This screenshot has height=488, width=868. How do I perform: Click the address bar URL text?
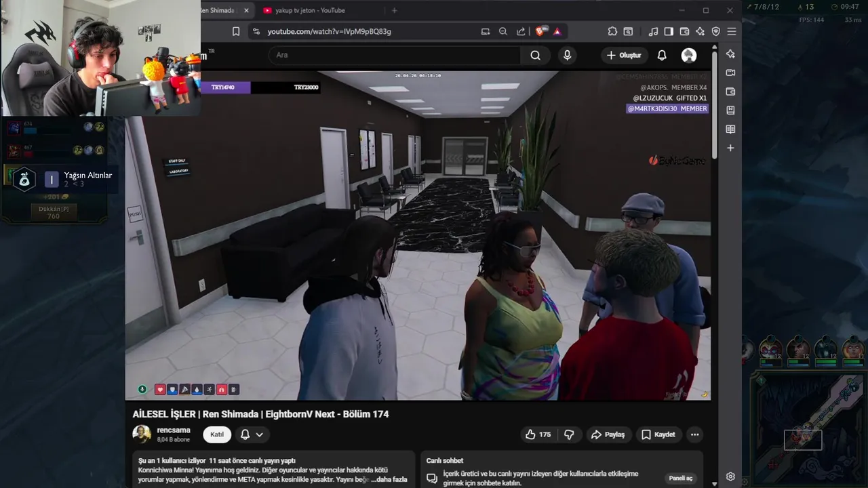(x=329, y=31)
